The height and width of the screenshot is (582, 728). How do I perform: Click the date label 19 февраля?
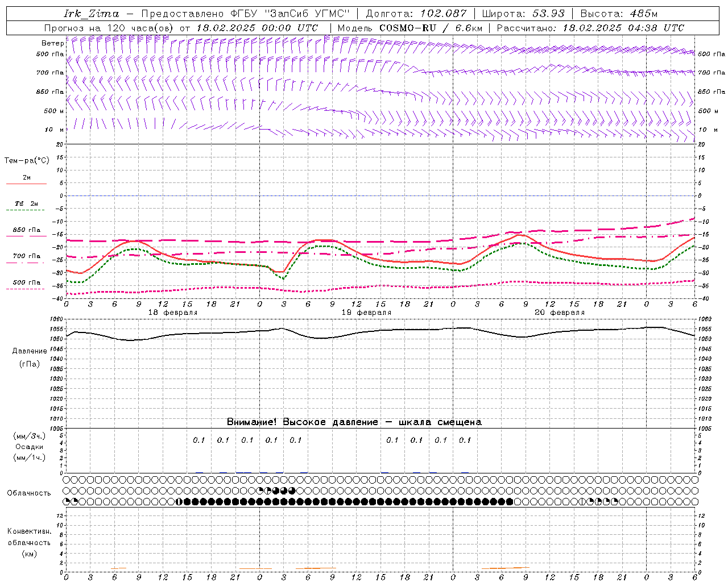pos(366,313)
